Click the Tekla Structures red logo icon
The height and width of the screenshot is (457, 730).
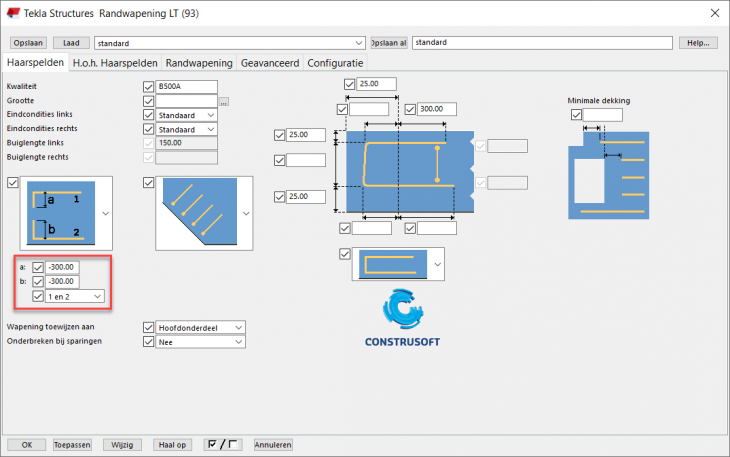13,13
